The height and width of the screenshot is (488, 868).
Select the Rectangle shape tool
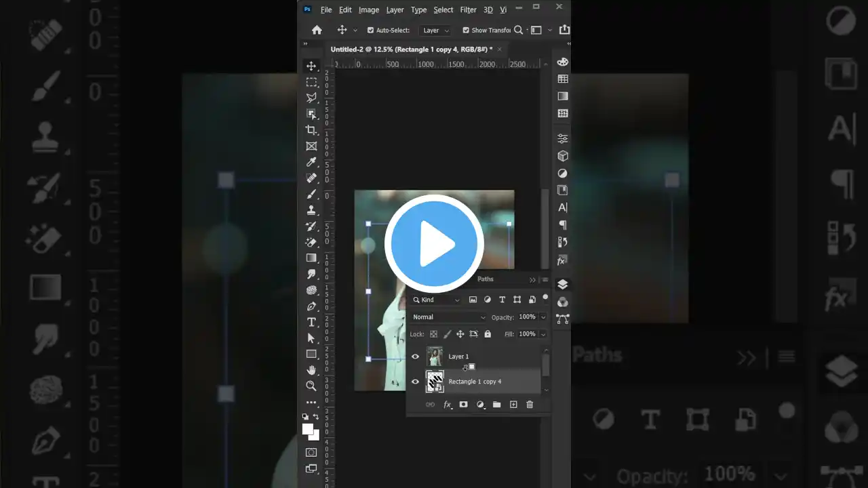pos(311,354)
